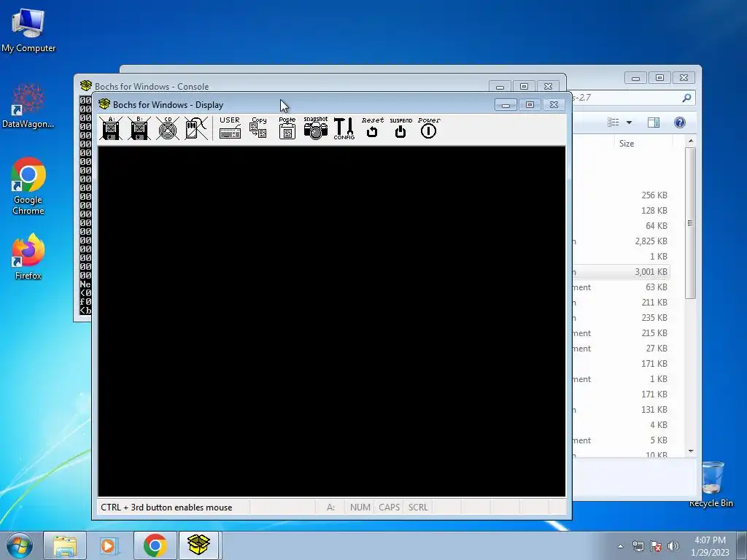This screenshot has height=560, width=747.
Task: Click the Power button icon
Action: pyautogui.click(x=429, y=128)
